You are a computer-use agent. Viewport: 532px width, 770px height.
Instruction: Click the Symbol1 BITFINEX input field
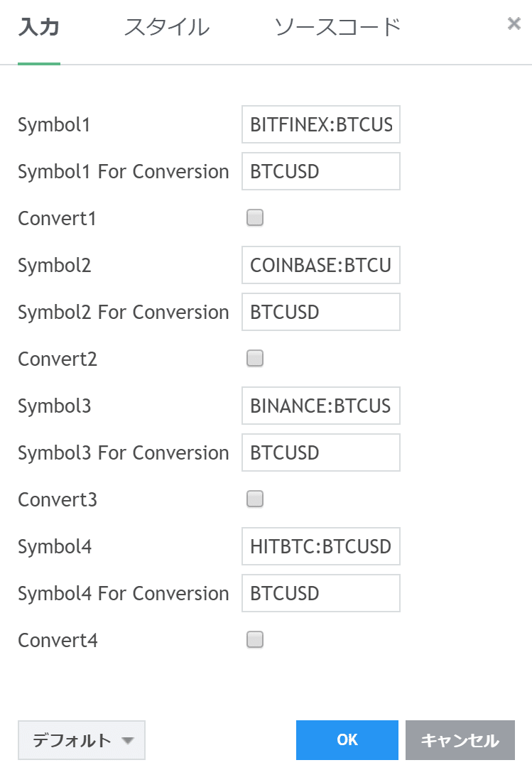pos(321,125)
